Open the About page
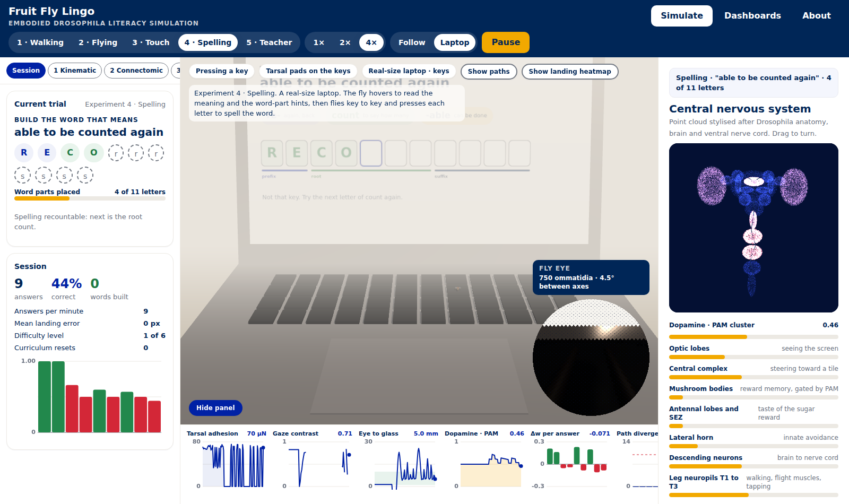 [x=817, y=16]
